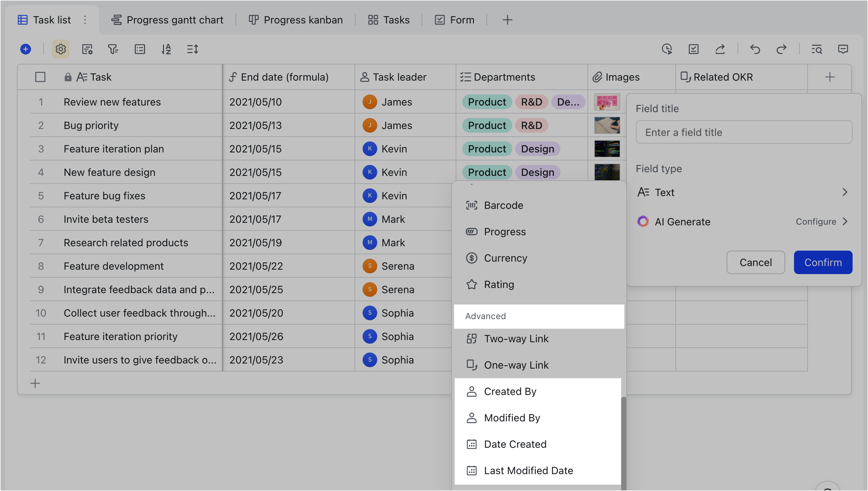Select One-way Link field type

coord(538,365)
